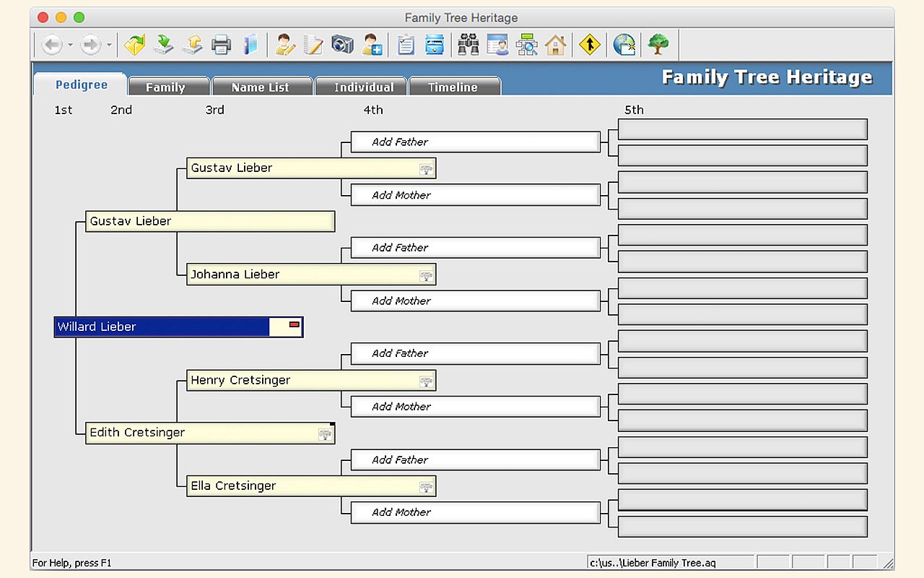Image resolution: width=924 pixels, height=578 pixels.
Task: Open the clipboard icon in toolbar
Action: point(406,46)
